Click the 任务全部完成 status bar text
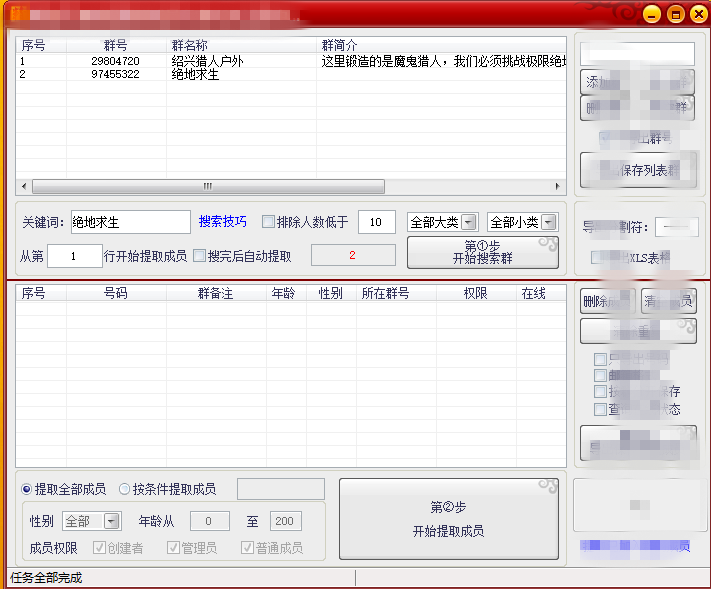This screenshot has height=589, width=711. [x=46, y=578]
